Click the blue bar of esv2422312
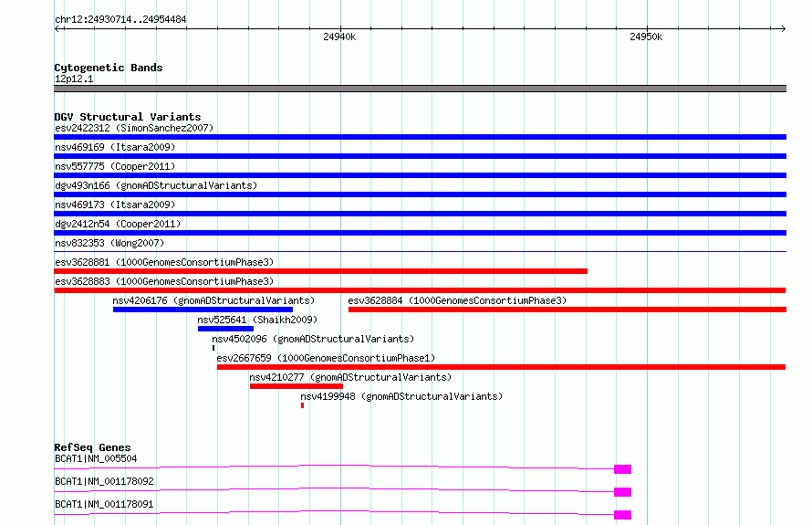The image size is (812, 525). pyautogui.click(x=420, y=137)
